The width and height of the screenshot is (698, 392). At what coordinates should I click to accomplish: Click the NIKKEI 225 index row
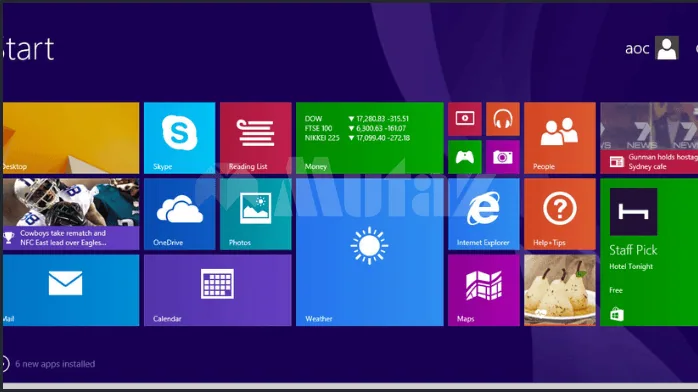point(357,138)
